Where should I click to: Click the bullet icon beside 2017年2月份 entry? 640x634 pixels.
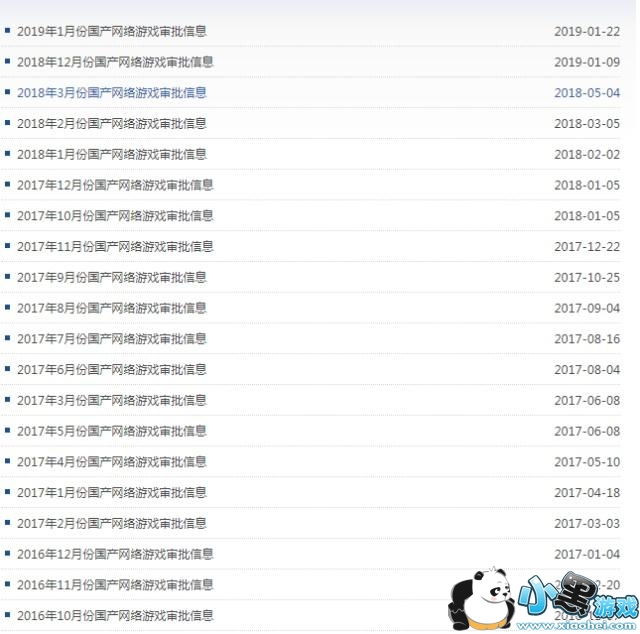(7, 522)
